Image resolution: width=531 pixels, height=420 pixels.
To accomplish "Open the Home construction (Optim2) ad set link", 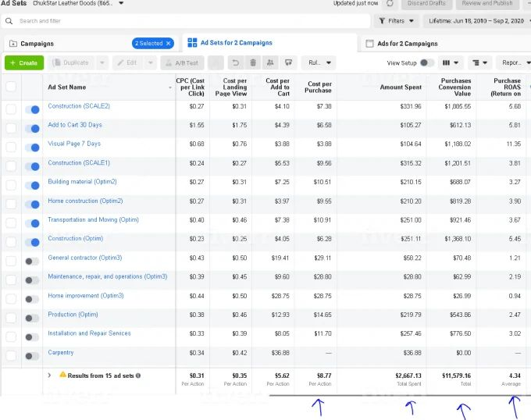I will 85,201.
